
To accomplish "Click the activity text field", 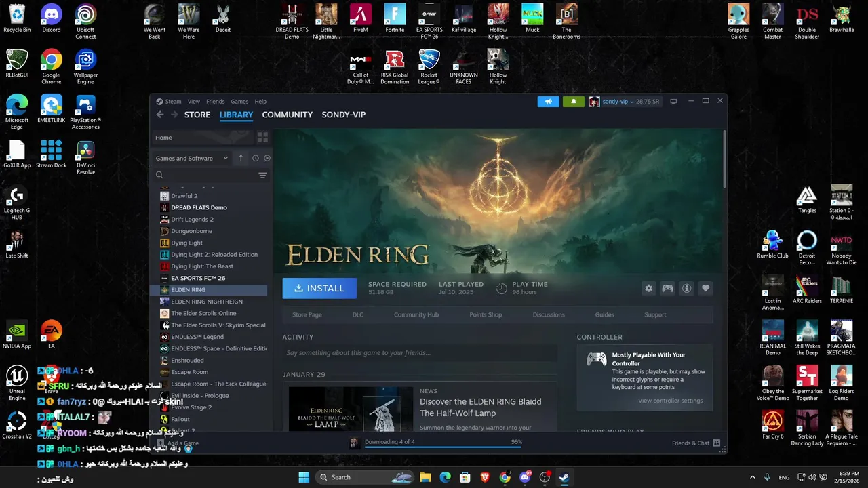I will pyautogui.click(x=420, y=352).
